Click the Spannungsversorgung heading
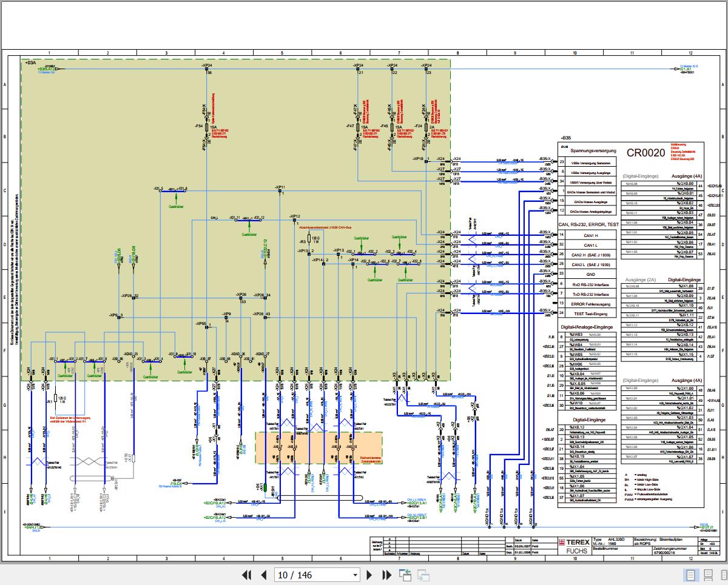728x585 pixels. (x=594, y=150)
